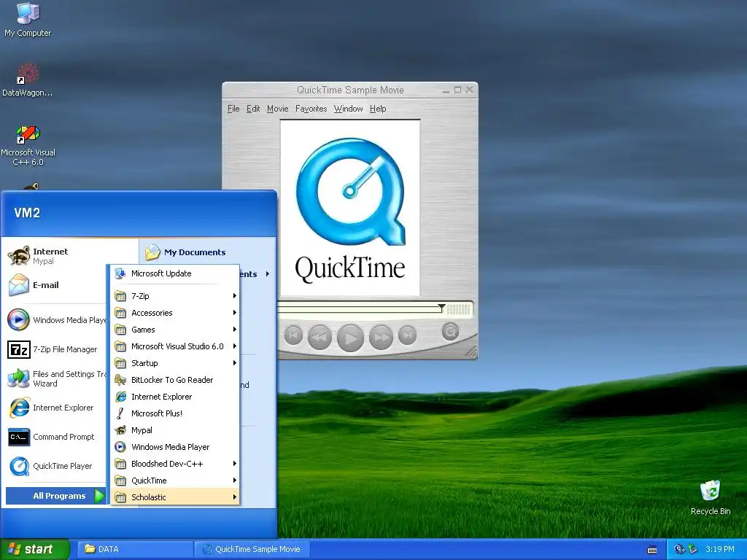Launch Windows Media Player from pinned list

pyautogui.click(x=56, y=320)
